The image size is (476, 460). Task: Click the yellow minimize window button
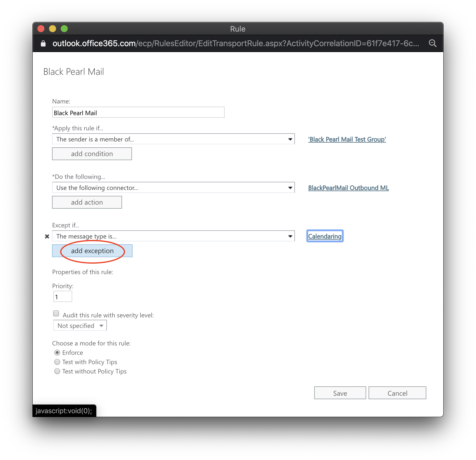(53, 29)
